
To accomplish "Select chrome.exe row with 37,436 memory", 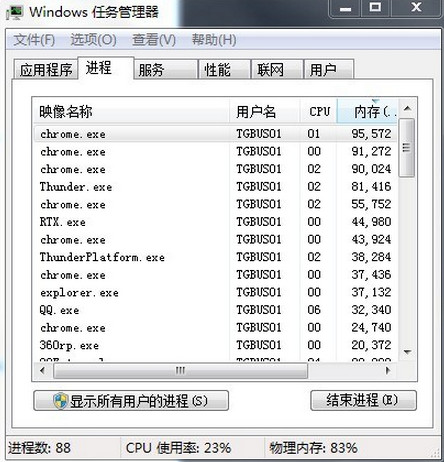I will 216,275.
